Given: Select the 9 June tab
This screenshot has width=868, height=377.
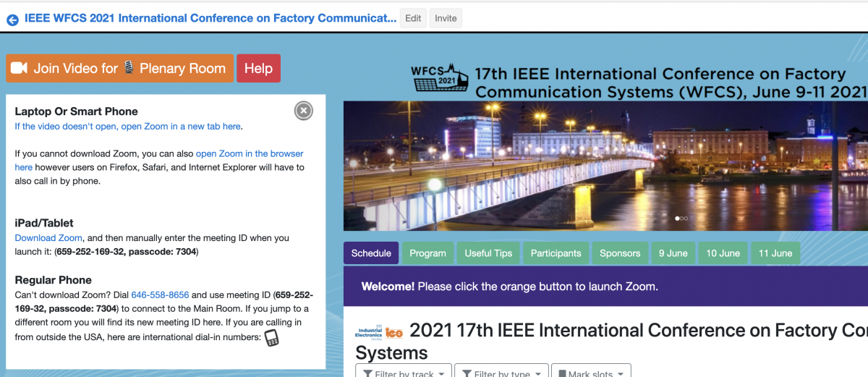Looking at the screenshot, I should coord(673,253).
